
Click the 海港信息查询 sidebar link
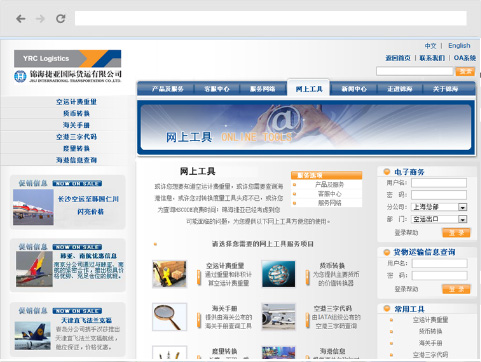76,160
